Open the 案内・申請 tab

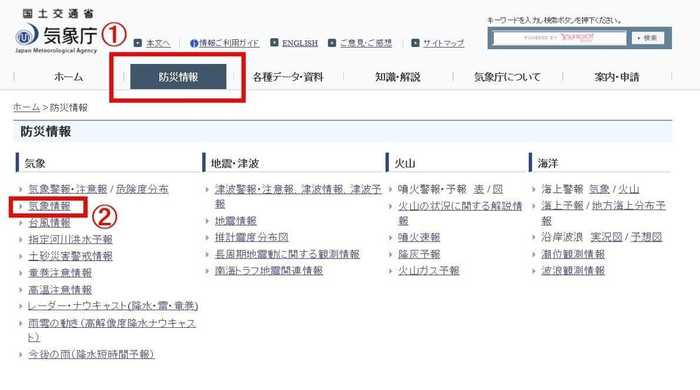pos(617,77)
